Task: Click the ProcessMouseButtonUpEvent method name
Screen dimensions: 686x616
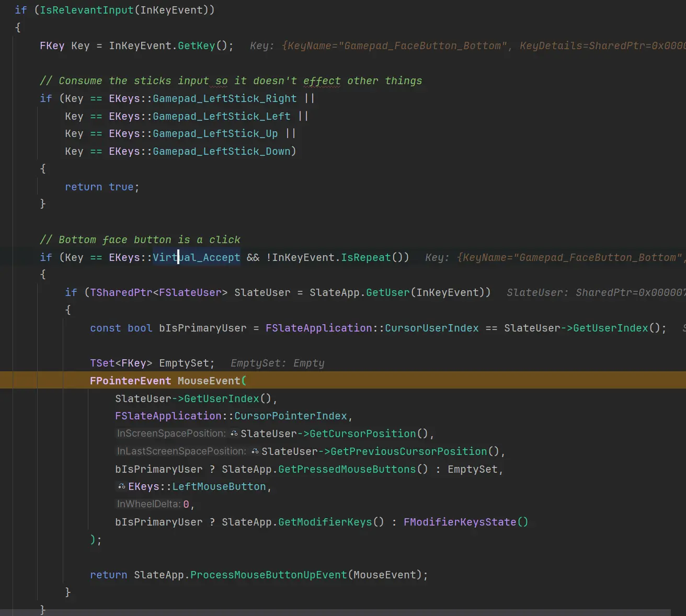Action: pyautogui.click(x=268, y=575)
